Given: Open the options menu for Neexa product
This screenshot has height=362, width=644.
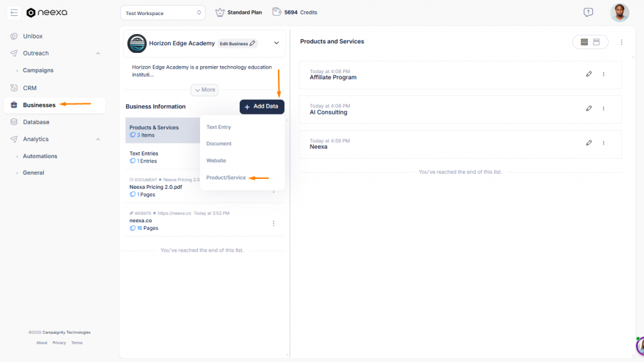Looking at the screenshot, I should pos(603,143).
